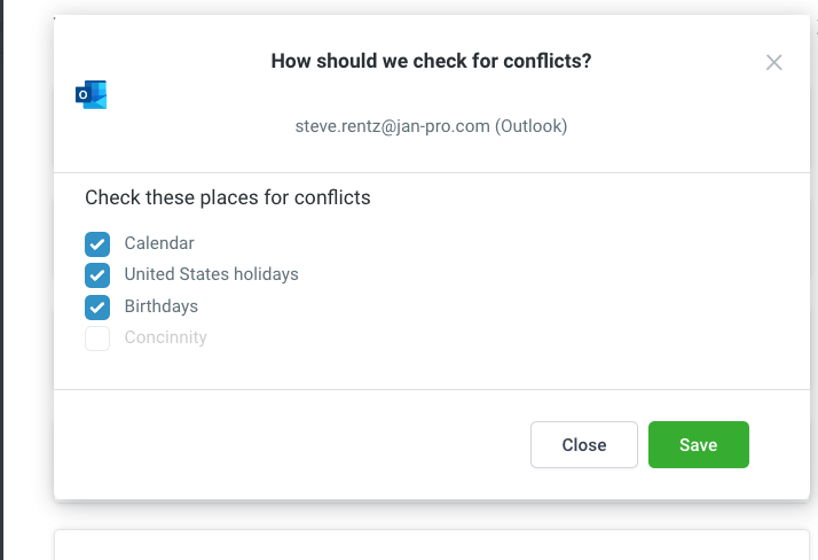This screenshot has height=560, width=818.
Task: Click the 'How should we check for conflicts?' title
Action: [431, 61]
